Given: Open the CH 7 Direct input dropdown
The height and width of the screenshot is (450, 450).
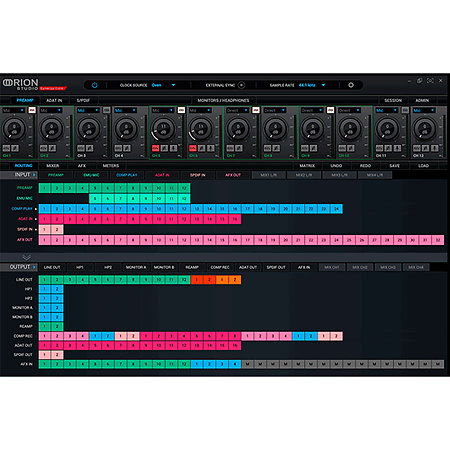Looking at the screenshot, I should (237, 110).
